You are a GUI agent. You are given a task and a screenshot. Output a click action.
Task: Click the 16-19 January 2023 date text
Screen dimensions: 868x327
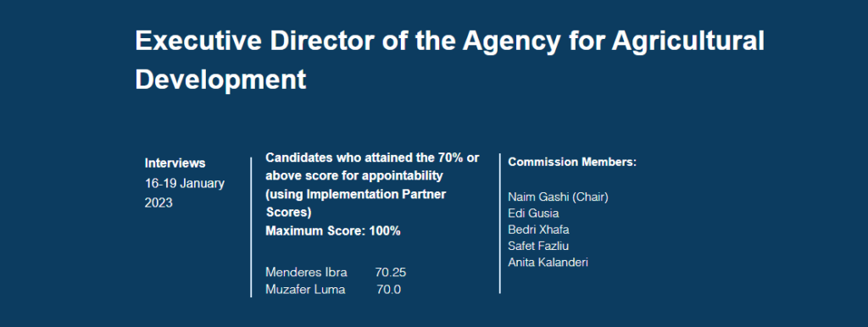coord(184,193)
